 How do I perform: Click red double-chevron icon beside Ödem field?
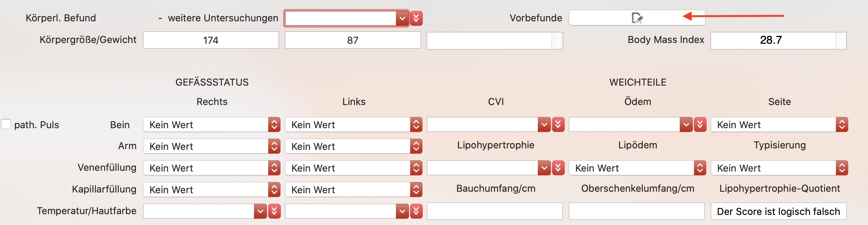click(x=700, y=124)
